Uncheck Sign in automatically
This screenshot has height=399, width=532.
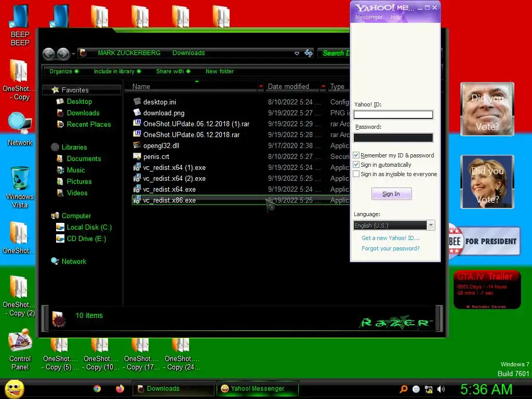tap(356, 165)
